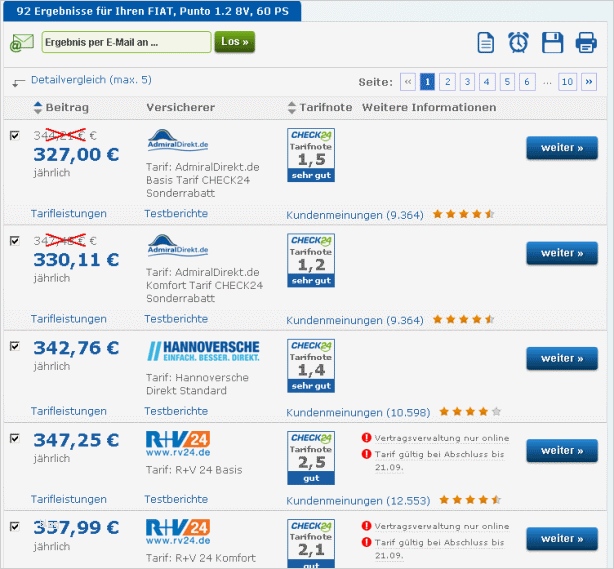Go to results page 5
This screenshot has height=569, width=614.
[x=507, y=82]
